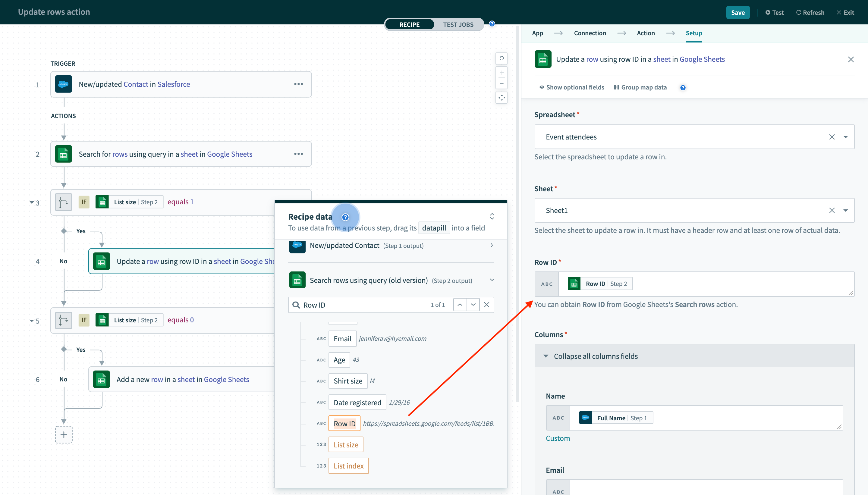Go to next search result arrow
The height and width of the screenshot is (495, 868).
[473, 305]
